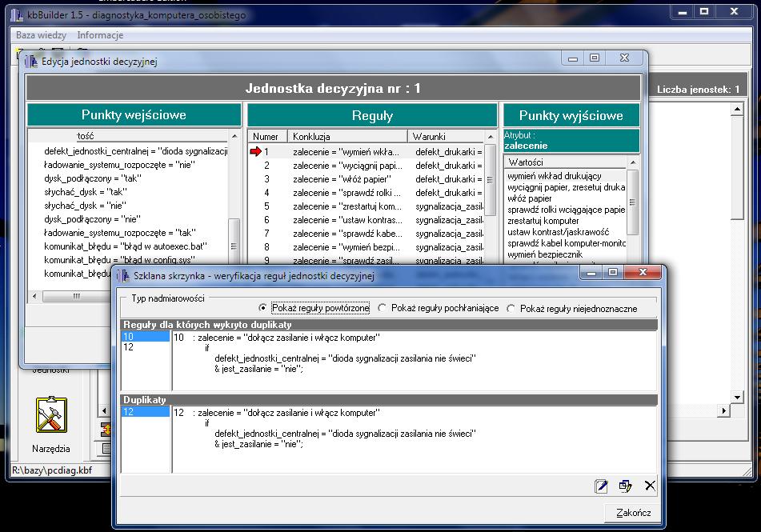Open the Narzędzia tools clipboard icon
The height and width of the screenshot is (532, 761).
pyautogui.click(x=51, y=415)
